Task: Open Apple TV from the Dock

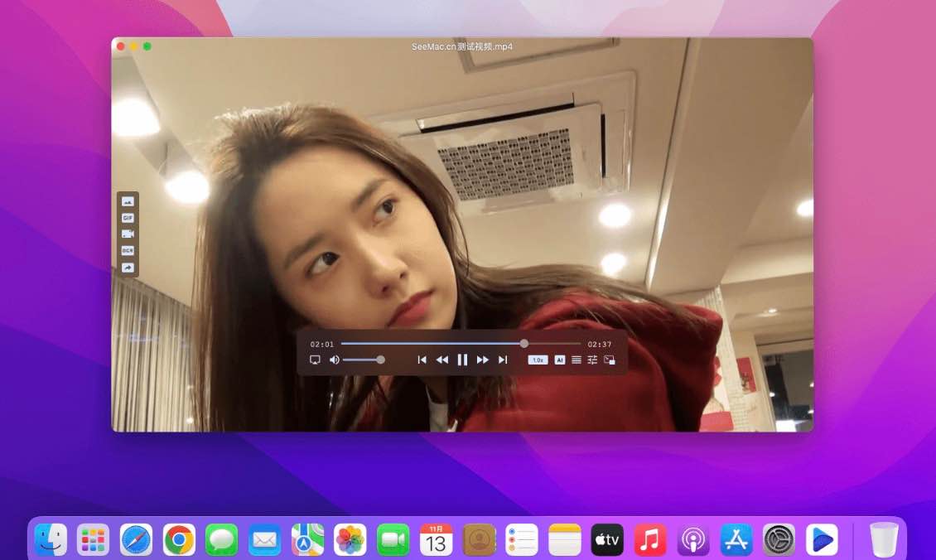Action: pos(607,539)
